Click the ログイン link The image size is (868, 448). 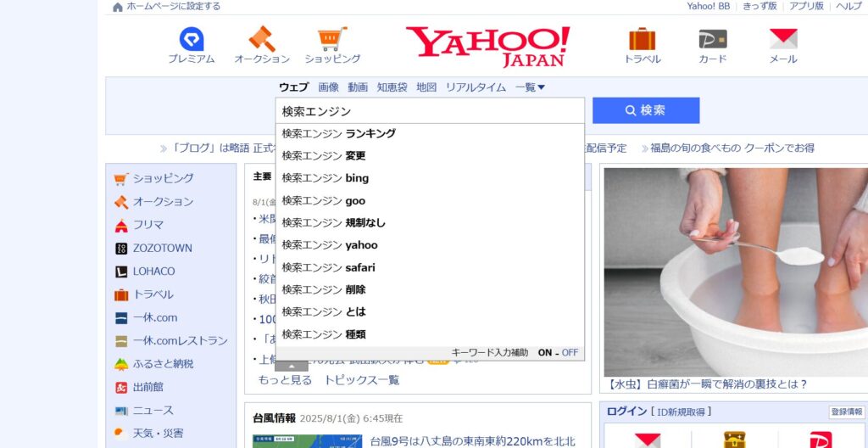coord(626,412)
